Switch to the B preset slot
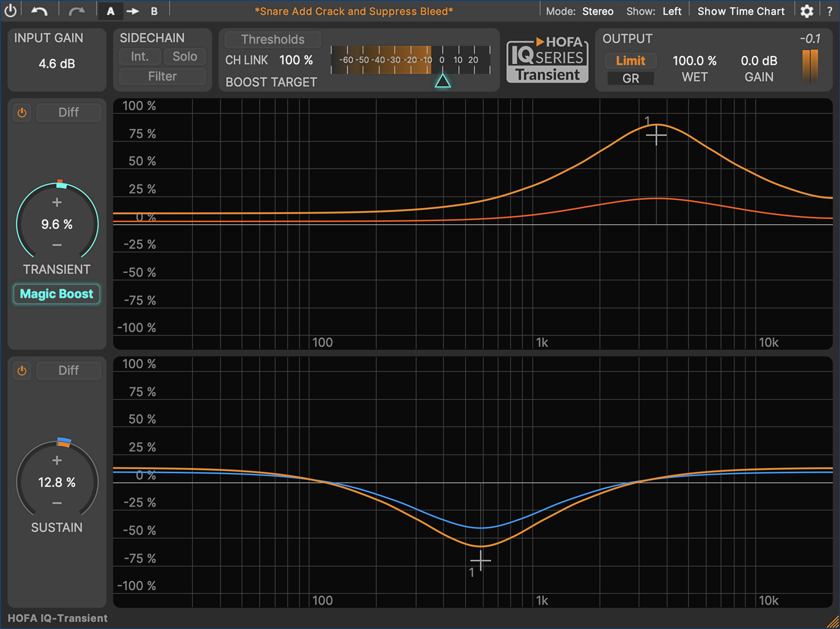The width and height of the screenshot is (840, 629). (x=154, y=11)
